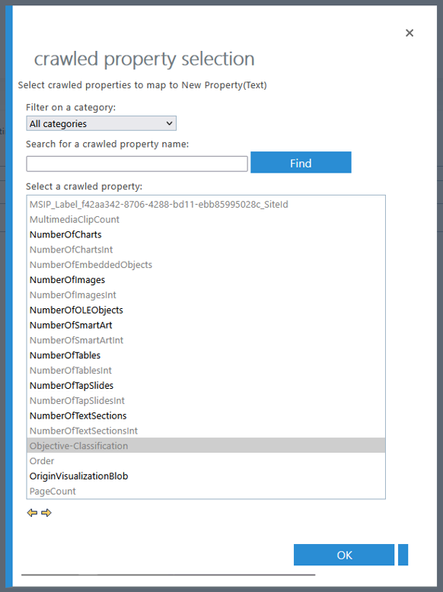This screenshot has height=592, width=443.
Task: Select NumberOfImages crawled property
Action: (x=206, y=280)
